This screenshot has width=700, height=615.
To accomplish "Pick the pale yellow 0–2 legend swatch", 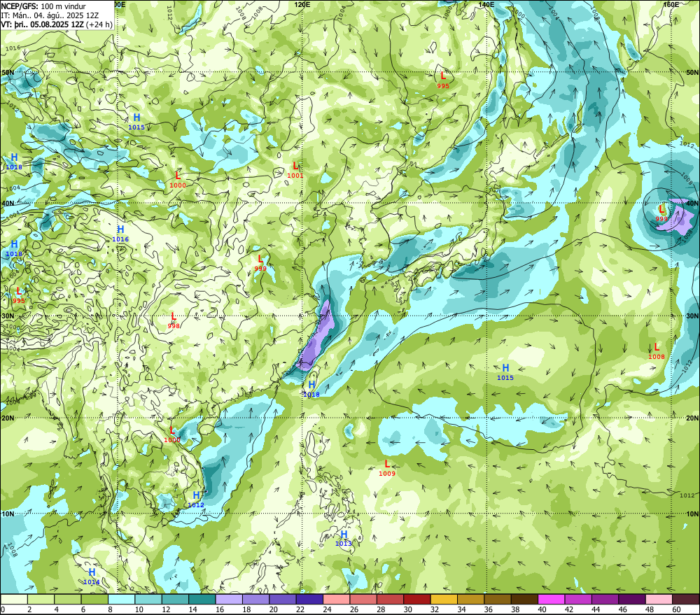I will coord(14,599).
